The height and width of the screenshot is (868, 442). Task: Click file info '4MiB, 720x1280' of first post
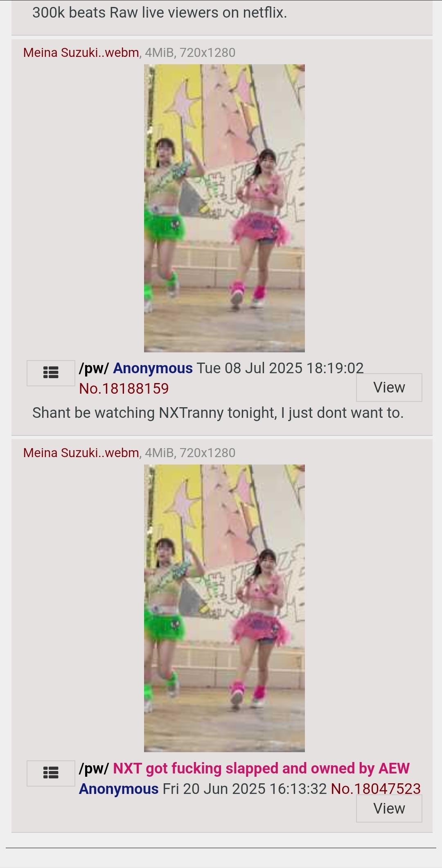[190, 53]
